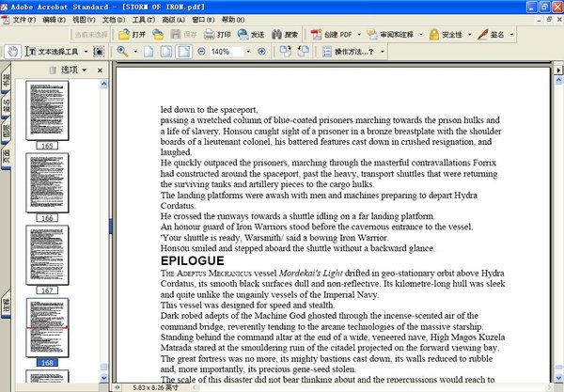This screenshot has width=564, height=392.
Task: Click the Adobe PDF icon in menu bar
Action: point(6,20)
